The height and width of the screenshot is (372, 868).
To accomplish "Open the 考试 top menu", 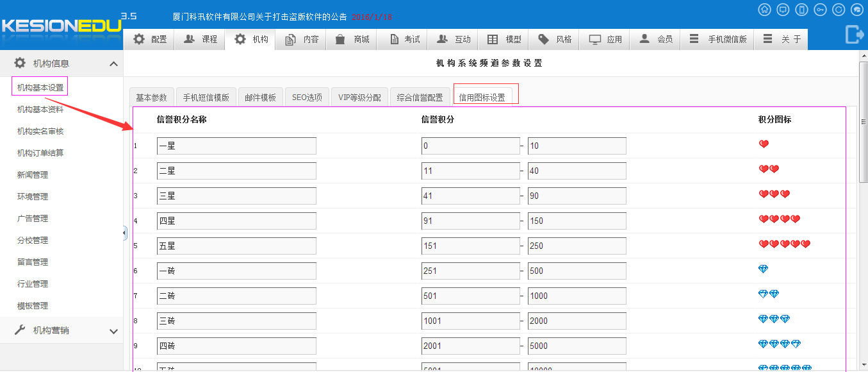I will (x=404, y=39).
